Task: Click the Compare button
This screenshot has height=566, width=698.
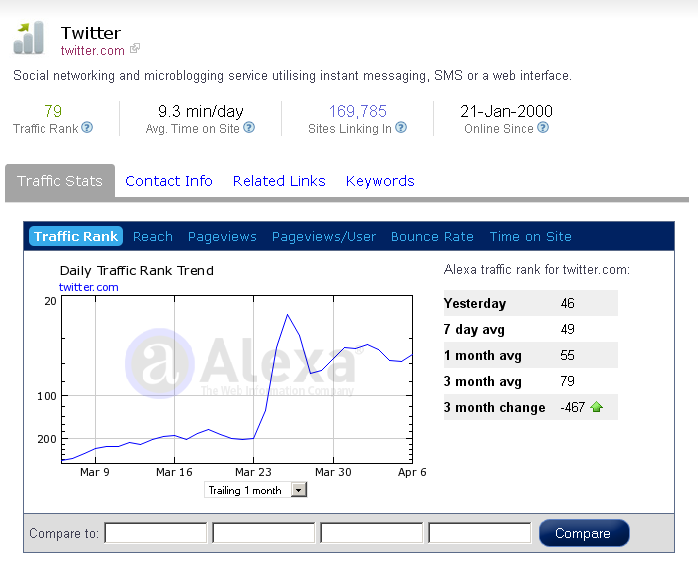Action: (x=584, y=533)
